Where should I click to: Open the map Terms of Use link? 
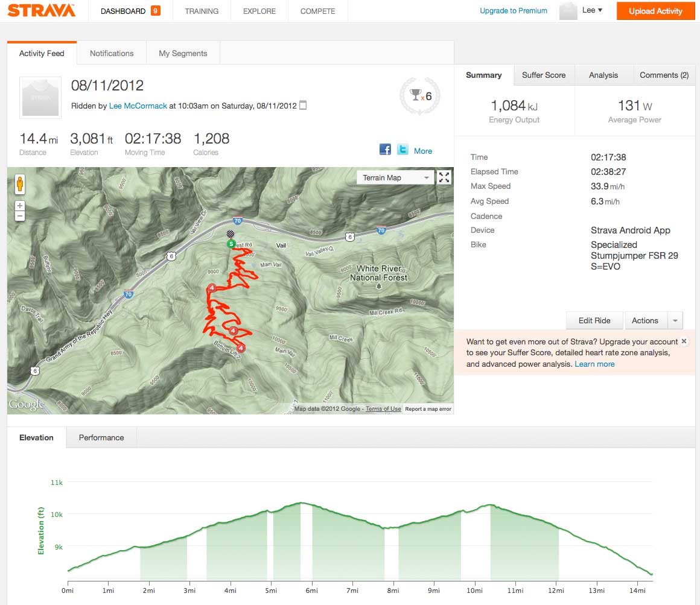pos(383,409)
